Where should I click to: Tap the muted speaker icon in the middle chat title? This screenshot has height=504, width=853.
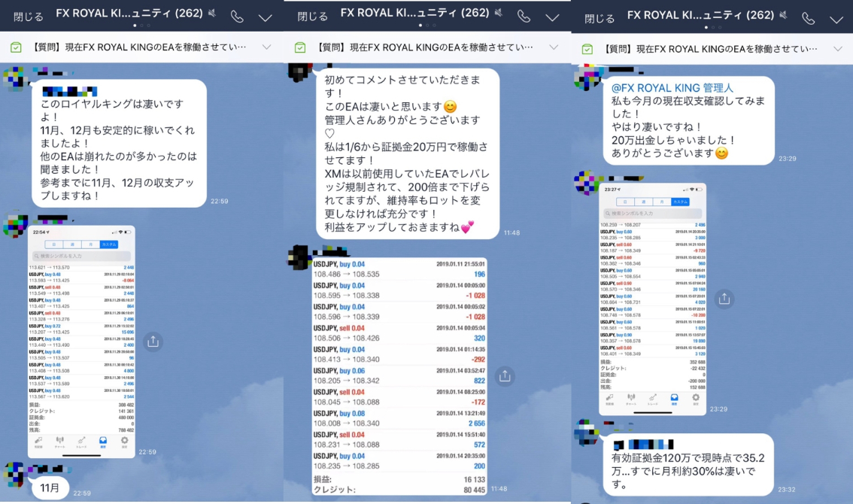[498, 13]
